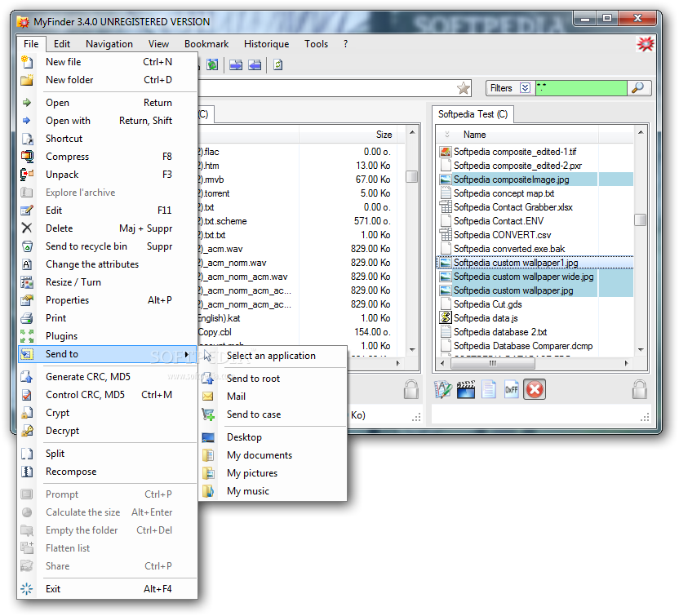679x616 pixels.
Task: Click the sort chevron beside the Name column
Action: pos(447,135)
